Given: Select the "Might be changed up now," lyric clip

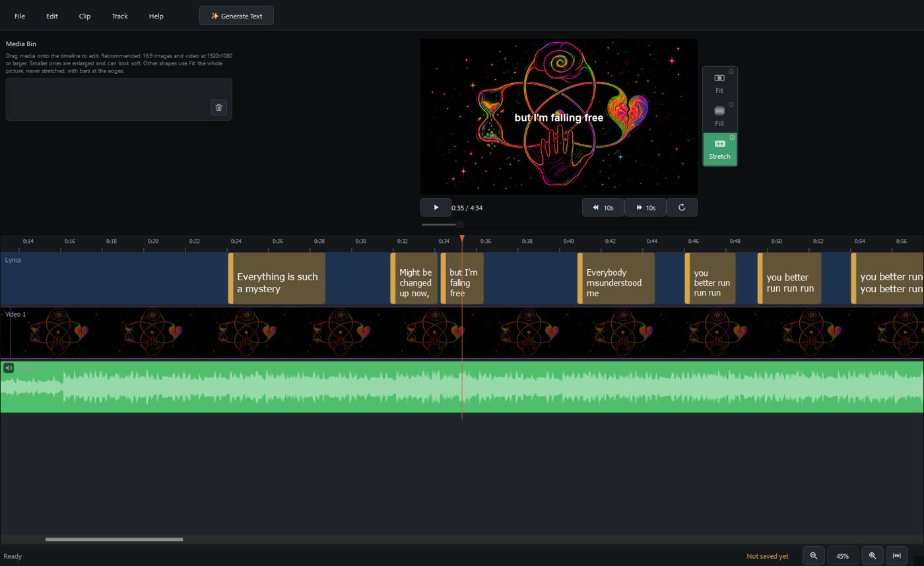Looking at the screenshot, I should click(414, 278).
